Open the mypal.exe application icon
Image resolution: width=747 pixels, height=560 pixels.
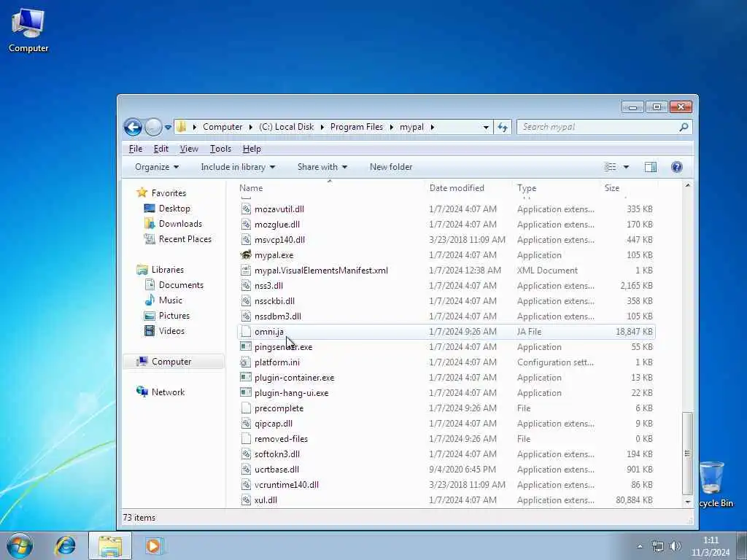click(246, 254)
